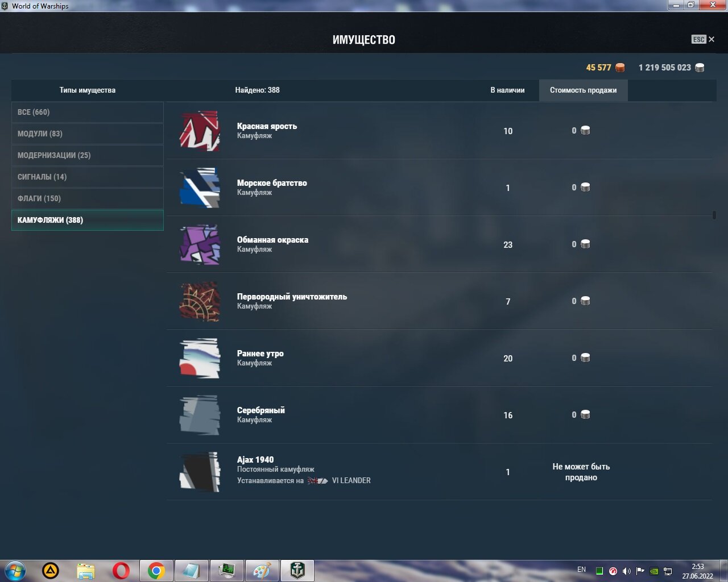This screenshot has height=582, width=728.
Task: Click the volume speaker tray icon
Action: 626,571
